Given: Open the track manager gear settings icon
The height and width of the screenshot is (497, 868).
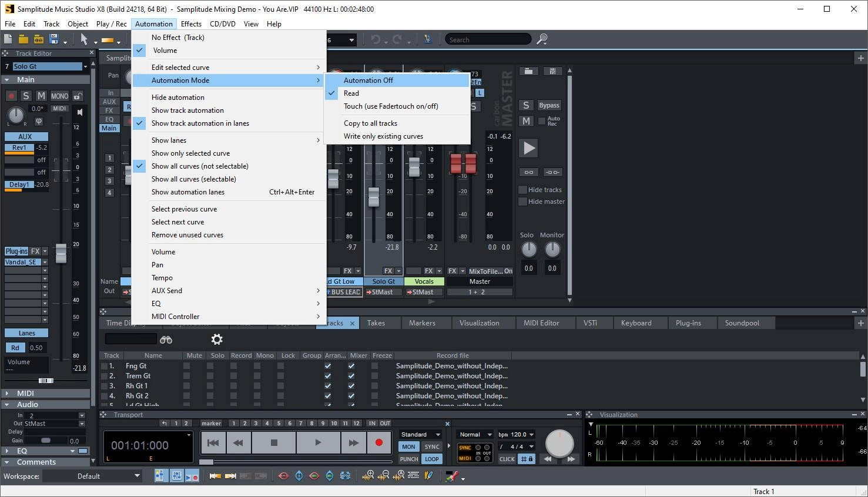Looking at the screenshot, I should pyautogui.click(x=217, y=340).
